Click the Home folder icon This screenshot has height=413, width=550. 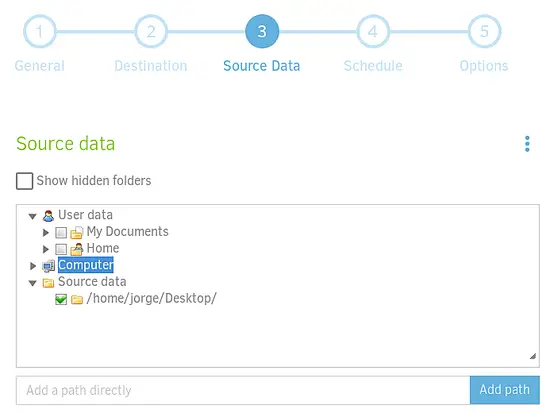[x=76, y=249]
